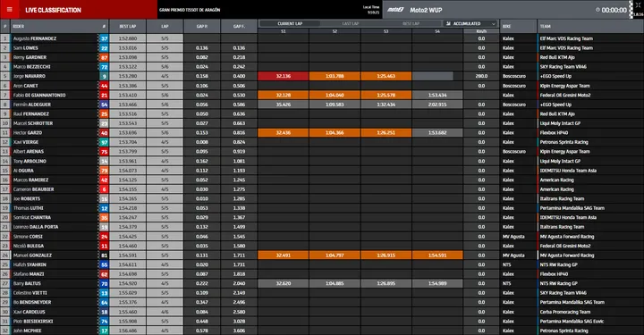This screenshot has height=335, width=644.
Task: Click Garzo's S3 time 1:26.251
Action: tap(386, 133)
